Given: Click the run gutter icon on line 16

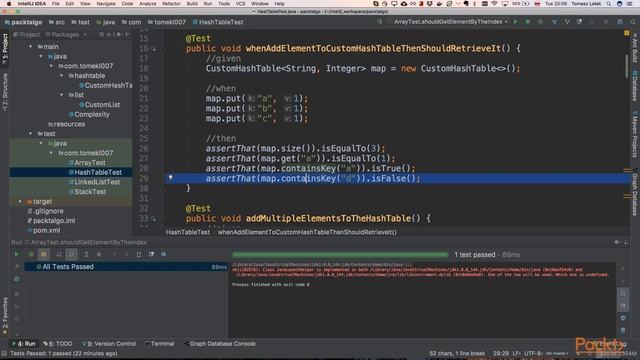Looking at the screenshot, I should click(153, 49).
